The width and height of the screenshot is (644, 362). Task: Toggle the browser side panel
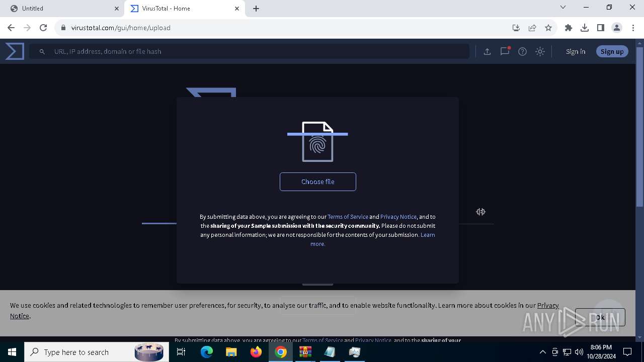[601, 28]
